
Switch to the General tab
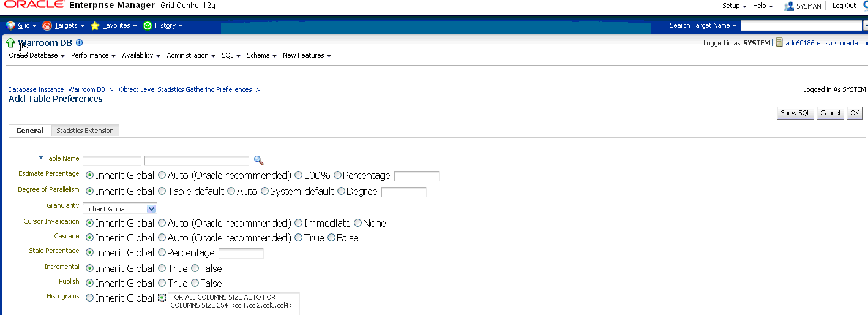coord(29,131)
